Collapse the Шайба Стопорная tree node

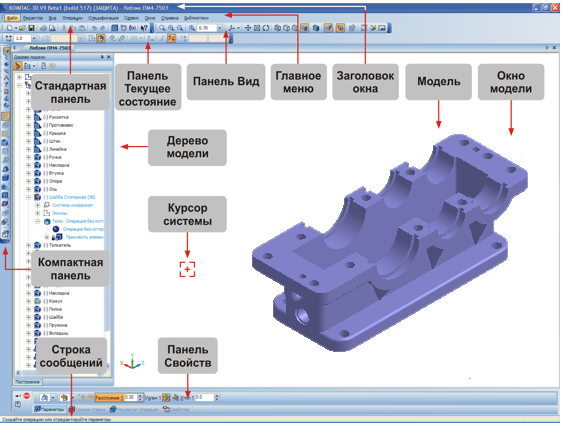[28, 197]
